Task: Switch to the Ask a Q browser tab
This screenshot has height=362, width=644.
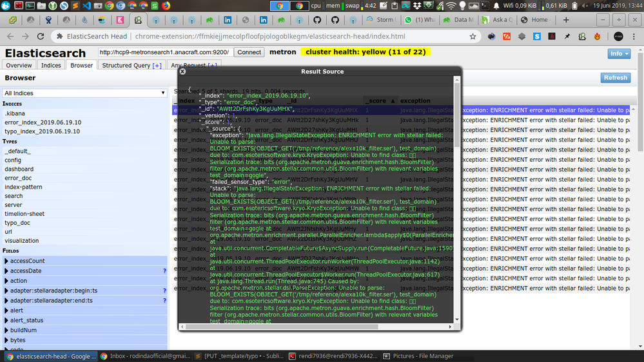Action: click(498, 20)
